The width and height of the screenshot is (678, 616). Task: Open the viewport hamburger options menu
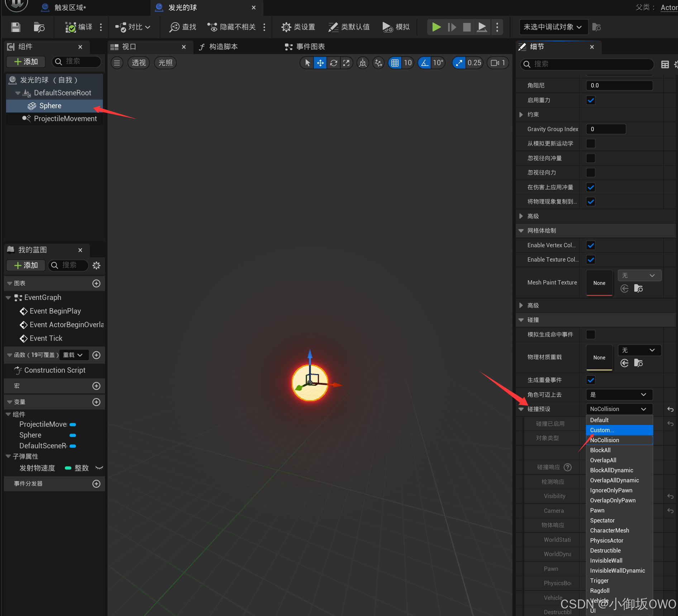tap(117, 63)
